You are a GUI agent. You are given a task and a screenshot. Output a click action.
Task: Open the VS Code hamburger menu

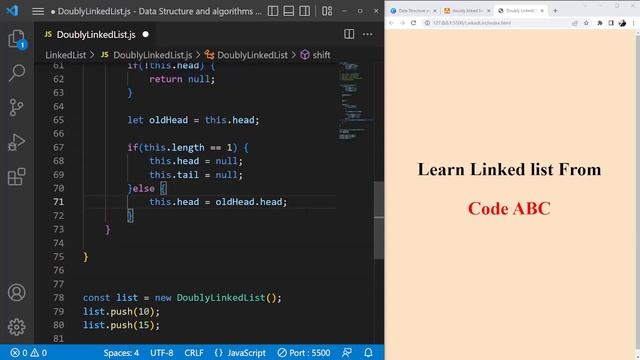[x=38, y=11]
